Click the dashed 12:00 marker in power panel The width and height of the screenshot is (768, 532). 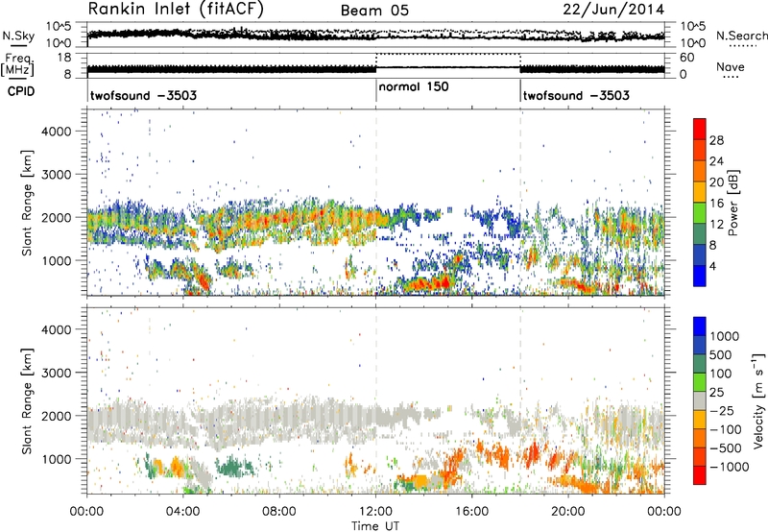click(376, 202)
